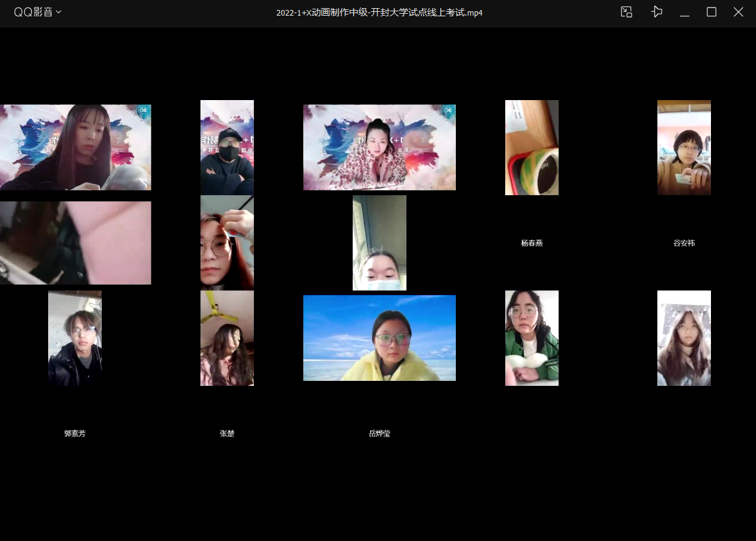The image size is (756, 541).
Task: Click the video file title text
Action: (x=380, y=13)
